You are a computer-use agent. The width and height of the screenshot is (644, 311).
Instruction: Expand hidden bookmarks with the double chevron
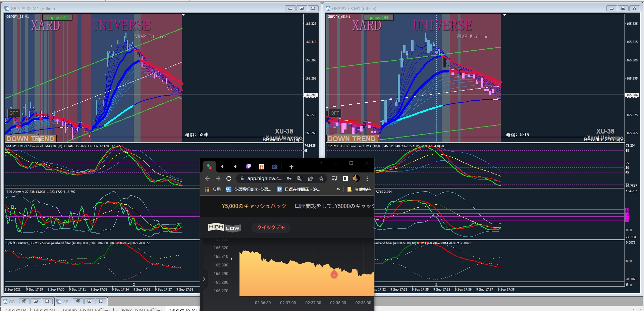point(338,190)
